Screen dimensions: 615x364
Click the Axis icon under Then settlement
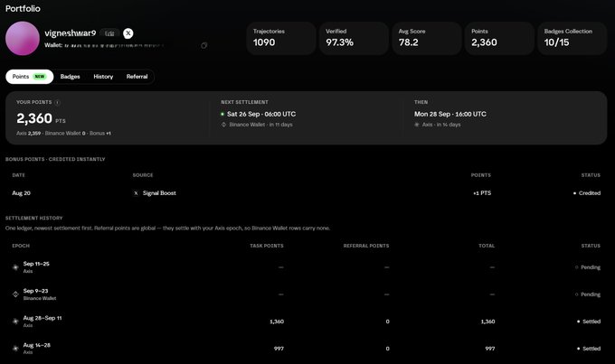[417, 125]
